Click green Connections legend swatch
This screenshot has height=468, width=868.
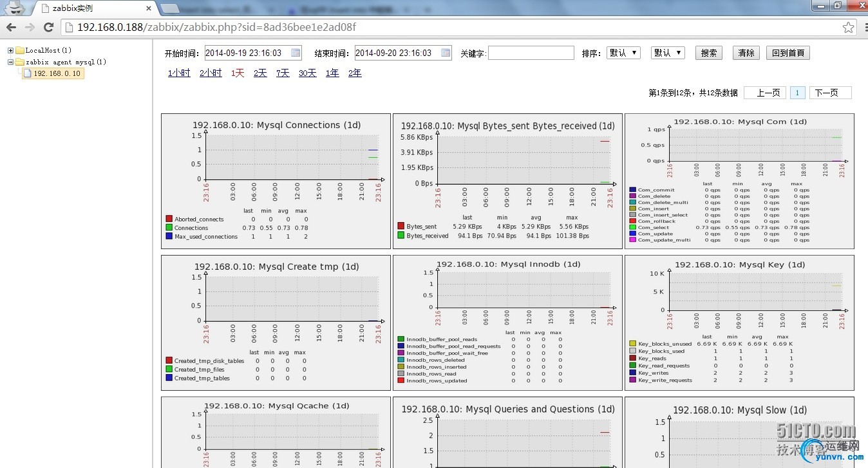(x=169, y=227)
